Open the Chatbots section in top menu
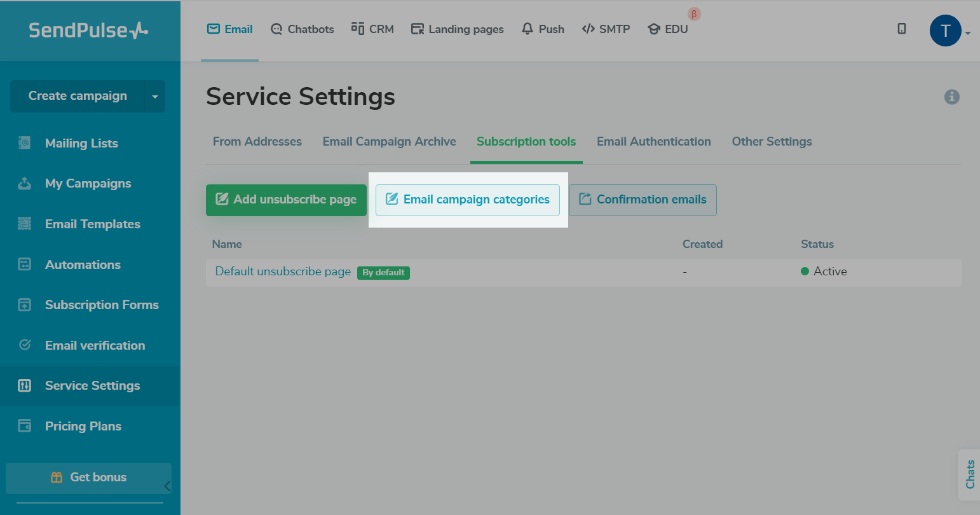980x515 pixels. 302,29
